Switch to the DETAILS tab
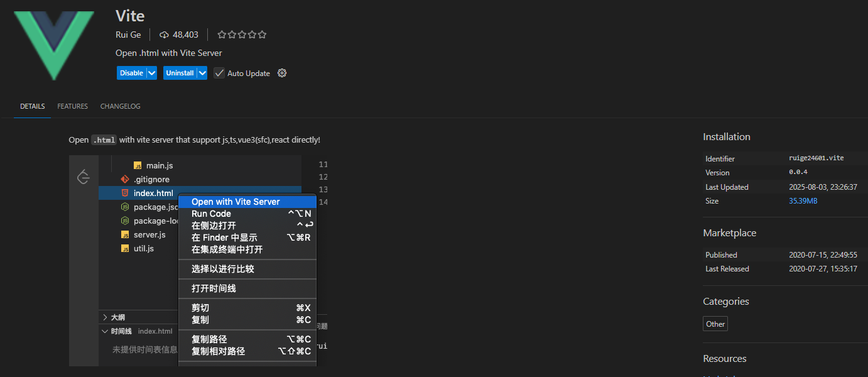 [33, 106]
